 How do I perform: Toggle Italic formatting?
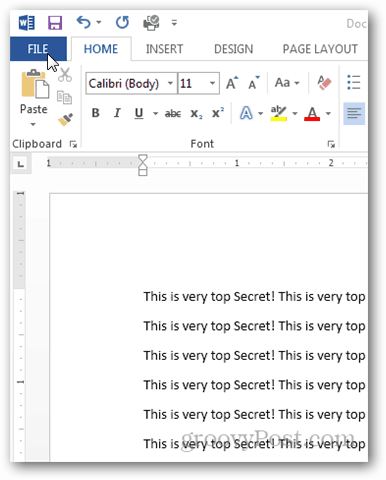pyautogui.click(x=117, y=113)
